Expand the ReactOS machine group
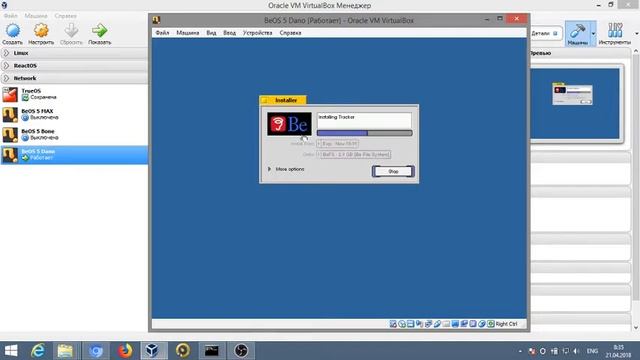Image resolution: width=640 pixels, height=360 pixels. pos(7,65)
